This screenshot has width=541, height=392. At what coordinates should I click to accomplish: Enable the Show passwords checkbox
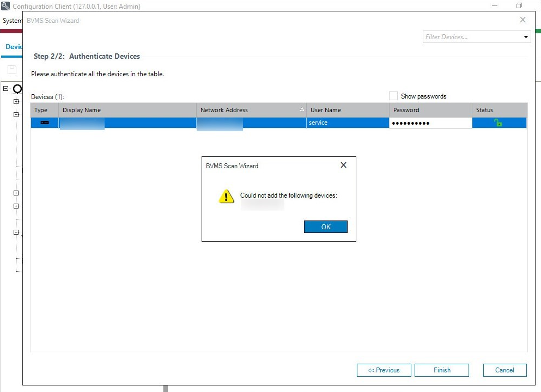[393, 96]
